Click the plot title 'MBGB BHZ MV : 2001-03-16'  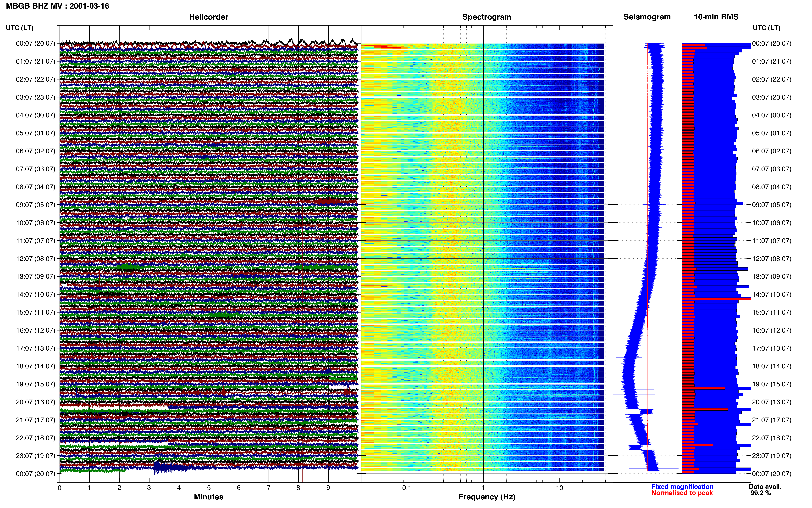pyautogui.click(x=57, y=6)
